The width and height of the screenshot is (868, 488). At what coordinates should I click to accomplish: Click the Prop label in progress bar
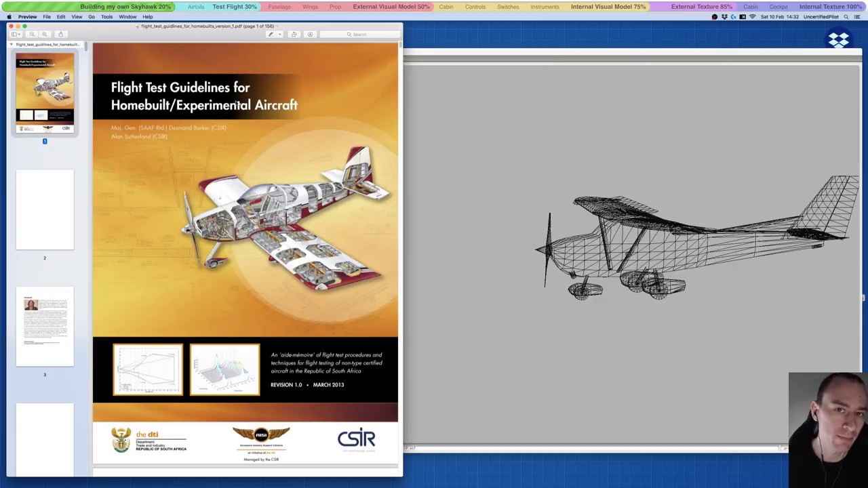335,7
